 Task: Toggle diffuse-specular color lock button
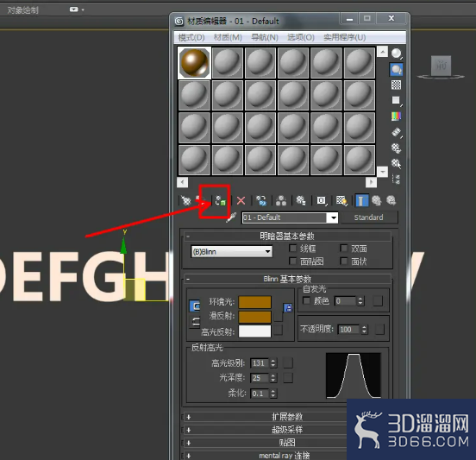(x=195, y=322)
